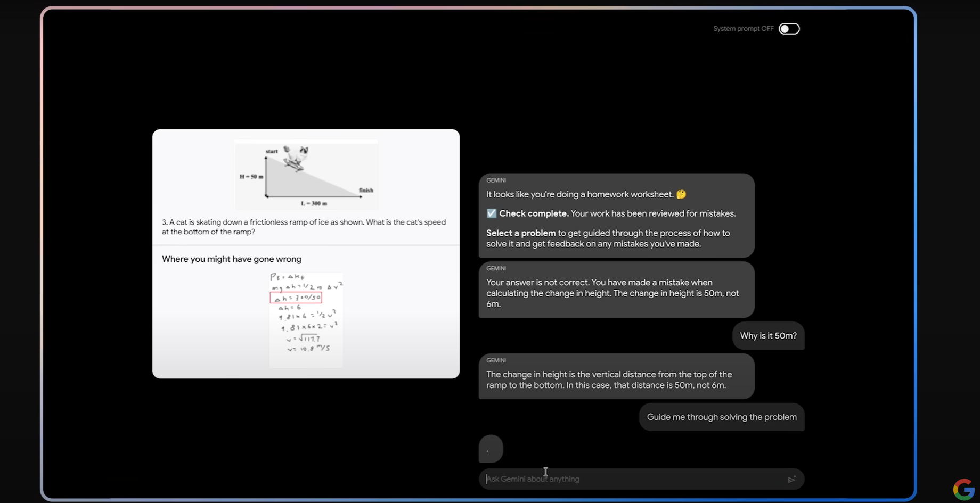Click the send message arrow icon

(792, 479)
